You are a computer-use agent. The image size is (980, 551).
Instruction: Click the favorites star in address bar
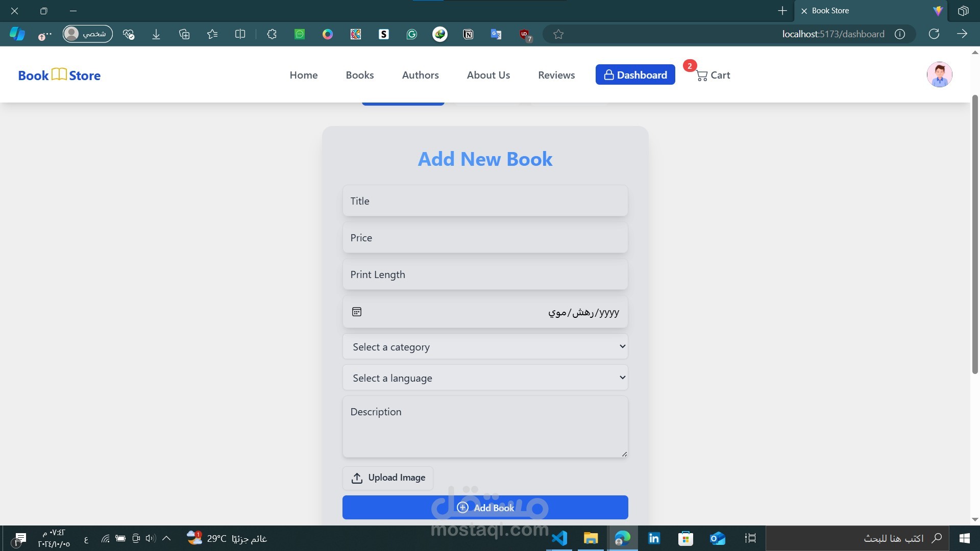tap(558, 34)
